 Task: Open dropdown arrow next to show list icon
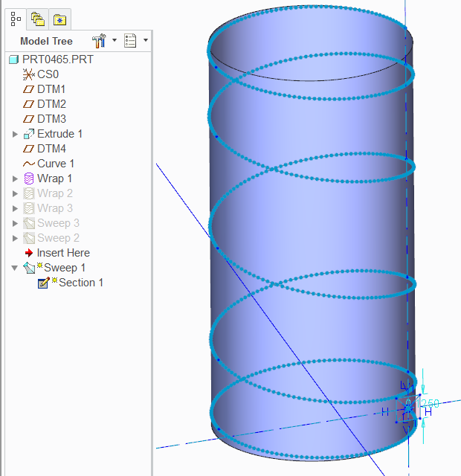pos(146,40)
